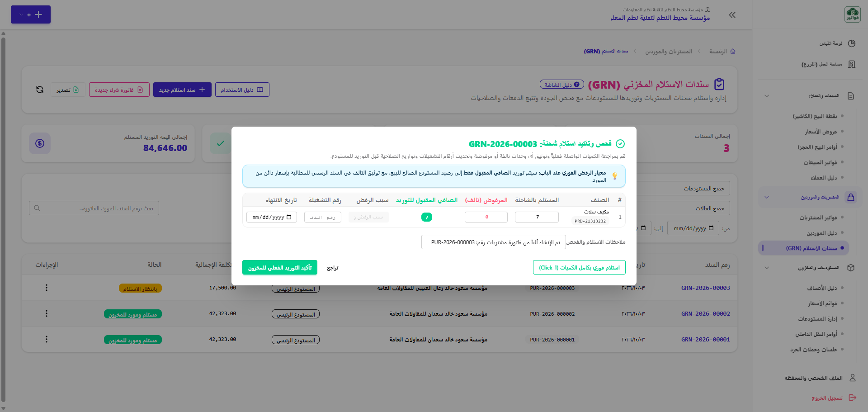Click the check-circle icon in dialog title
The height and width of the screenshot is (412, 868).
click(x=620, y=144)
